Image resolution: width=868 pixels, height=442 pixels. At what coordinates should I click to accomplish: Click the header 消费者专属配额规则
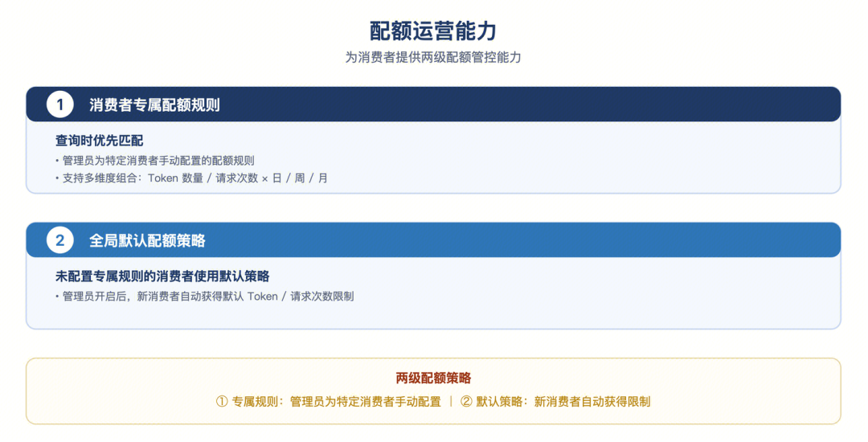(154, 105)
